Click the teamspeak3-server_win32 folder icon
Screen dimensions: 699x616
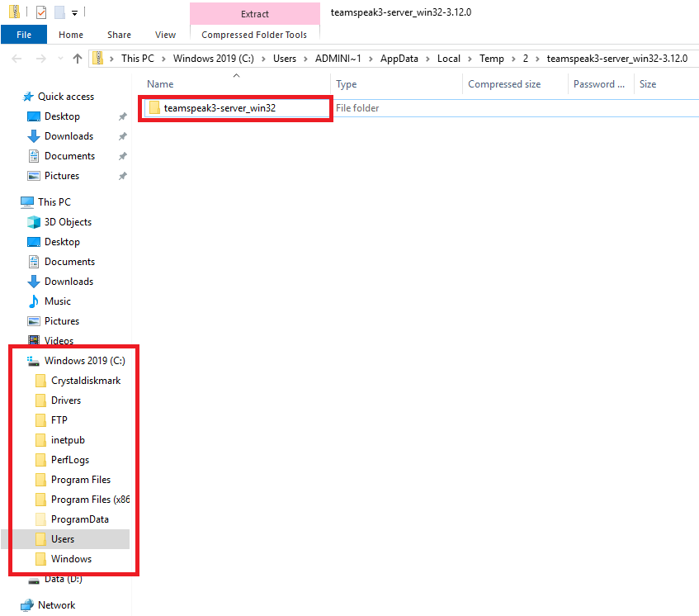tap(154, 108)
